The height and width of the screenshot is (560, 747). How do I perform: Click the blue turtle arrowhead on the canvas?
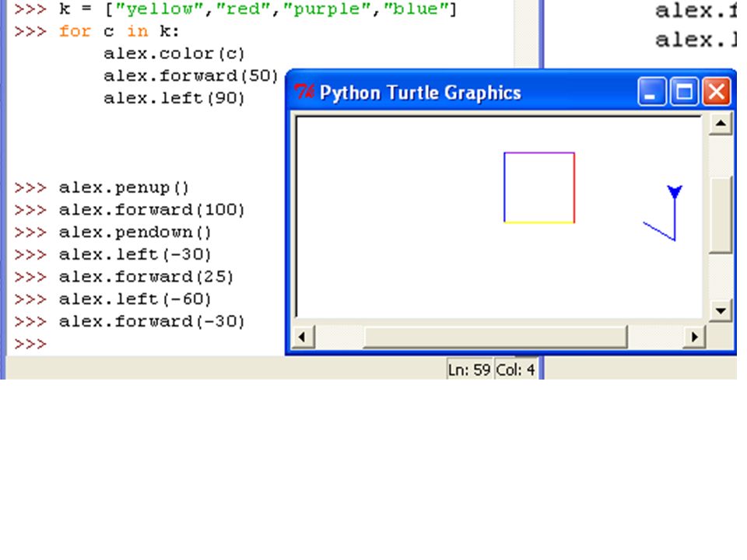point(675,192)
